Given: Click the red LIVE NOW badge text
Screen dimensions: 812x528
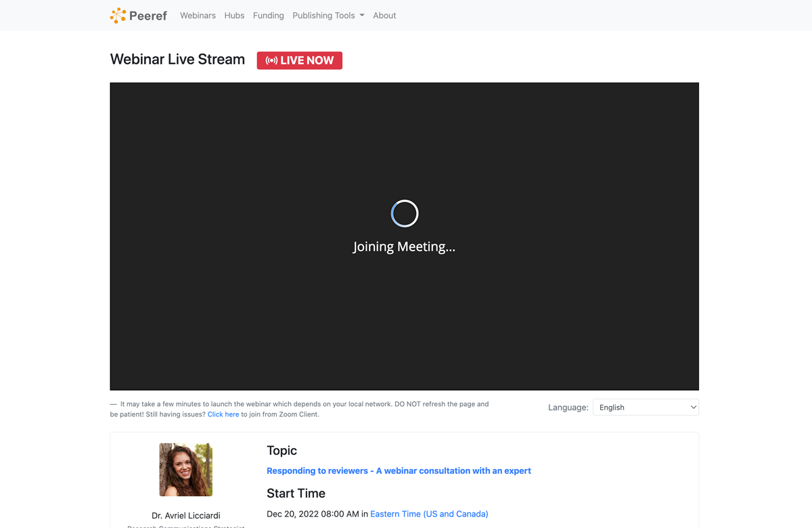Looking at the screenshot, I should point(307,61).
